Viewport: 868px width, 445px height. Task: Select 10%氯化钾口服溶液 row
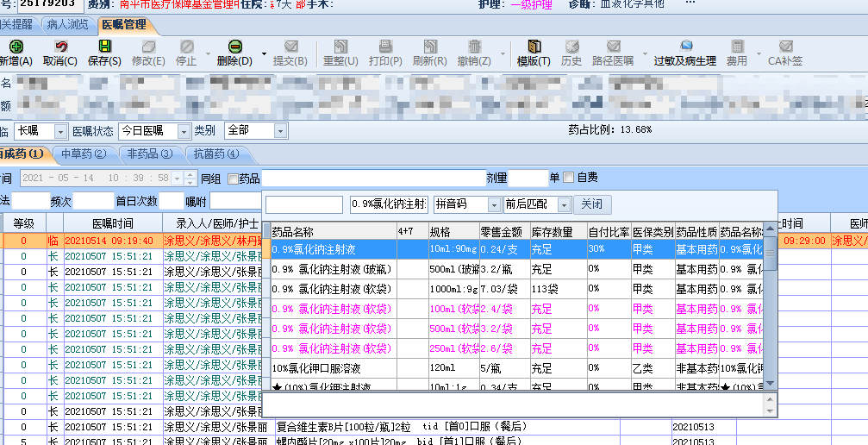516,368
